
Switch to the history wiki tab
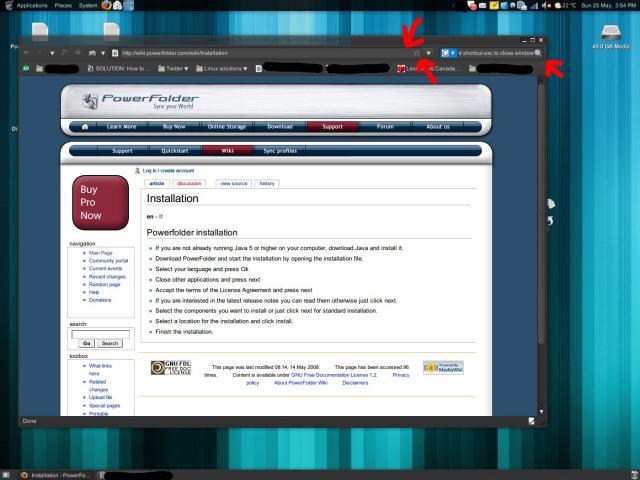pos(267,184)
